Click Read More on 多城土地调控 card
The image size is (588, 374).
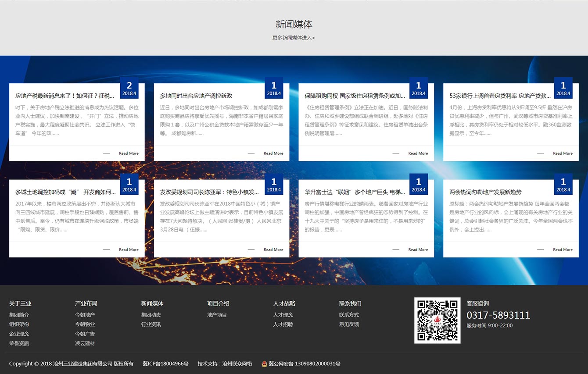coord(129,250)
